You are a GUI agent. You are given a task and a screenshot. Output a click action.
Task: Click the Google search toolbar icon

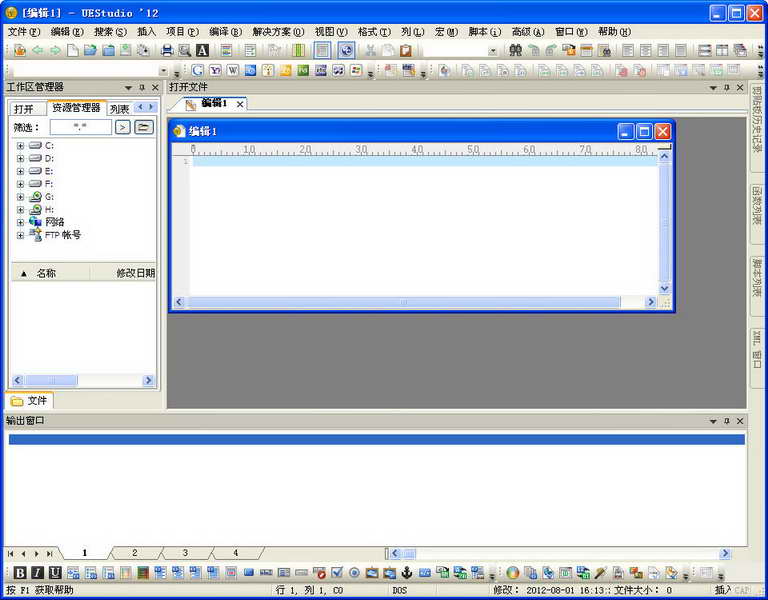(x=197, y=71)
